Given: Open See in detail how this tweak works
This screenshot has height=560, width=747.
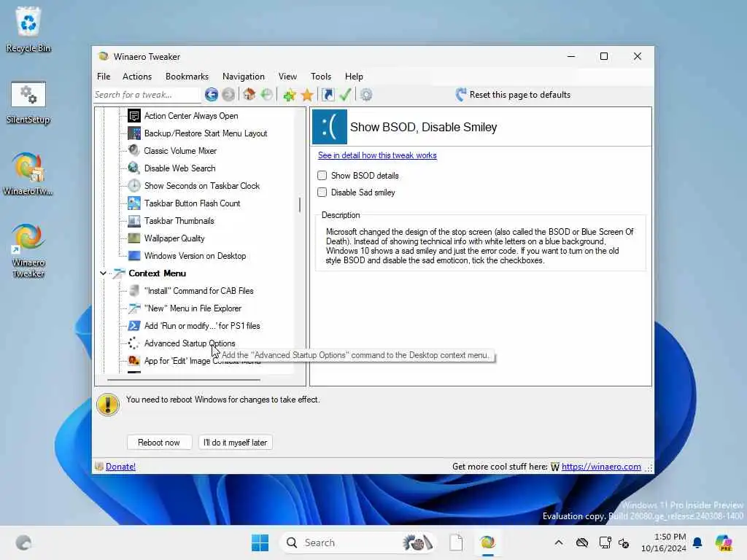Looking at the screenshot, I should pos(377,155).
